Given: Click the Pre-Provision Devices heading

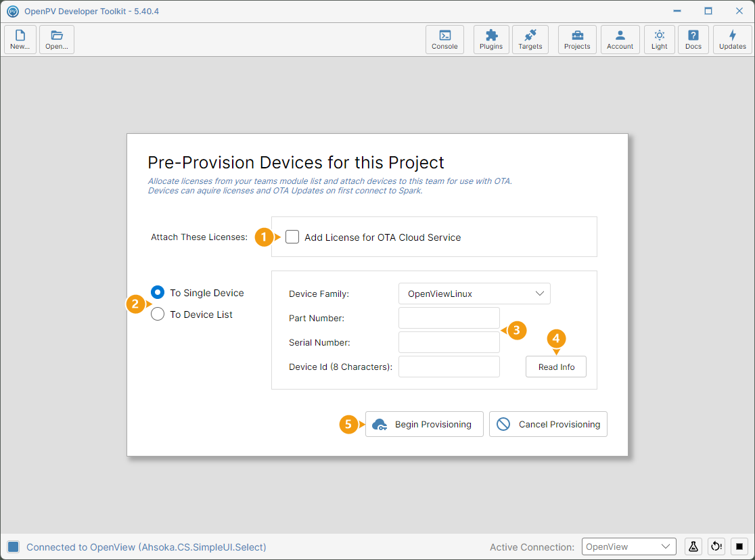Looking at the screenshot, I should [296, 162].
